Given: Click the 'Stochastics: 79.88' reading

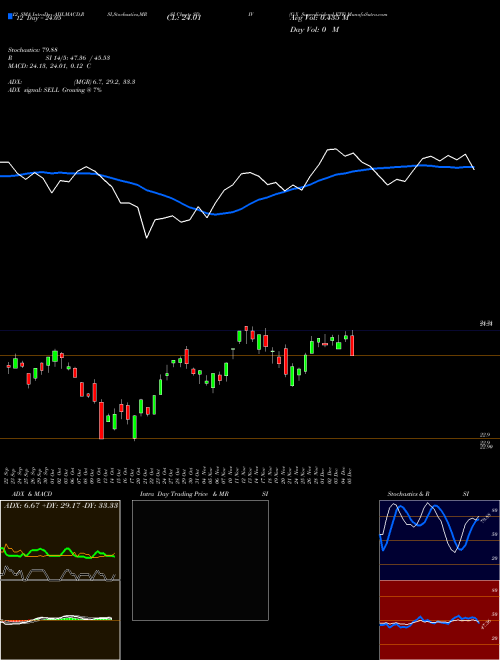Looking at the screenshot, I should click(x=33, y=50).
